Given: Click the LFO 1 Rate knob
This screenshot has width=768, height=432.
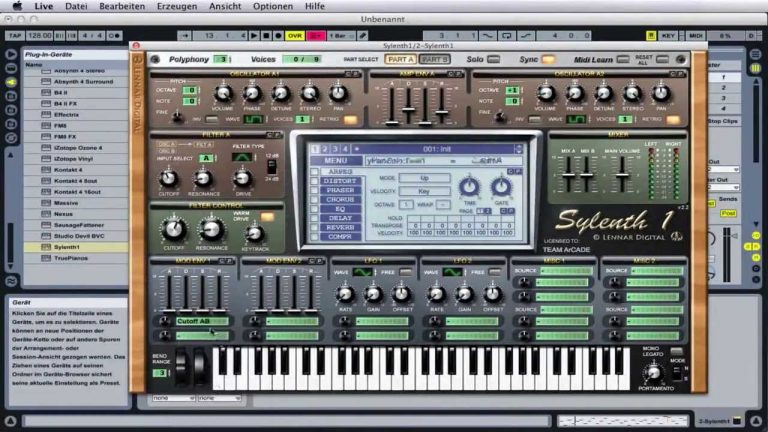Looking at the screenshot, I should (345, 294).
